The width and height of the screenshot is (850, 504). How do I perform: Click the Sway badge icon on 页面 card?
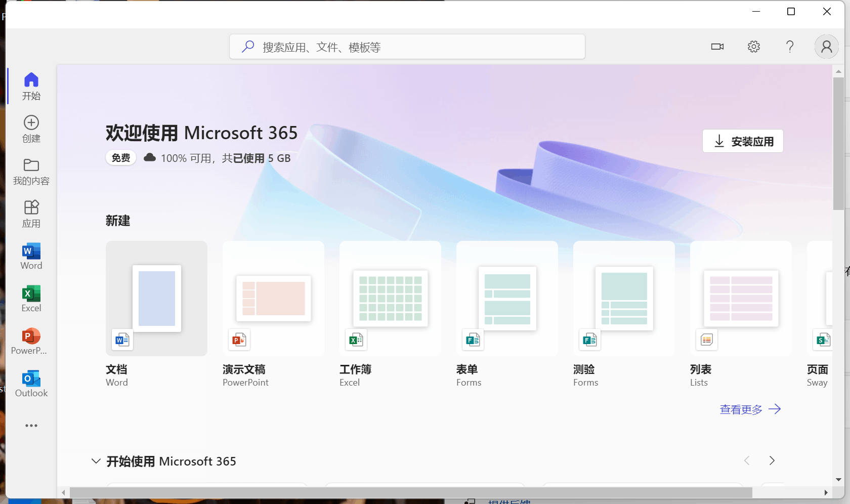823,340
